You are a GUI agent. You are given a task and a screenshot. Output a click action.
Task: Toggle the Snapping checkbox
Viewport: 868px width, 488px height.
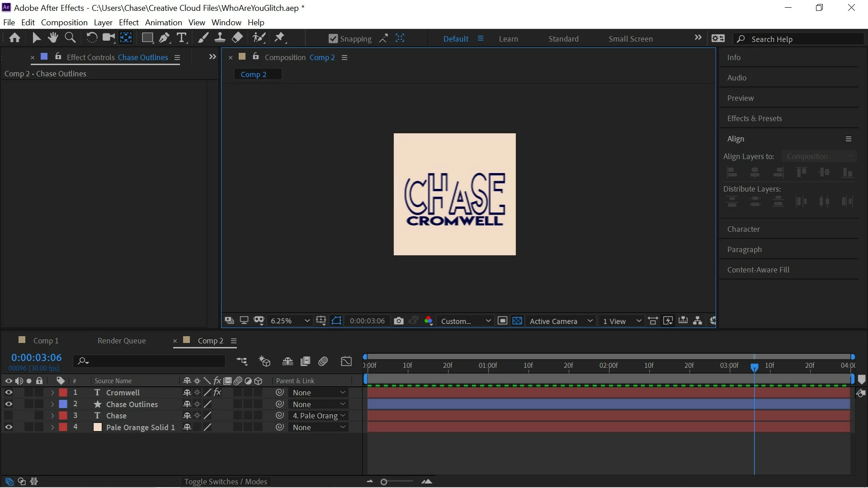tap(333, 39)
